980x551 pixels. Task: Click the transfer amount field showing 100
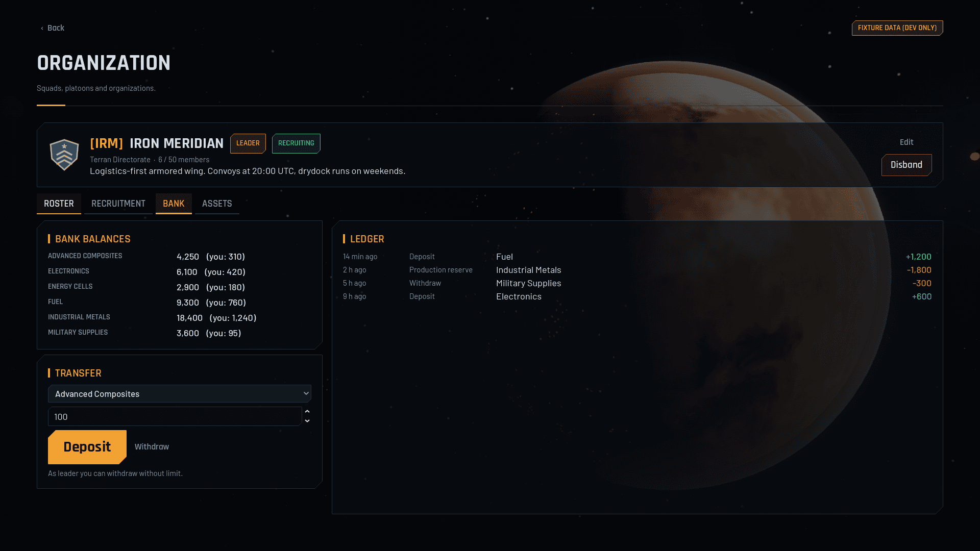175,416
